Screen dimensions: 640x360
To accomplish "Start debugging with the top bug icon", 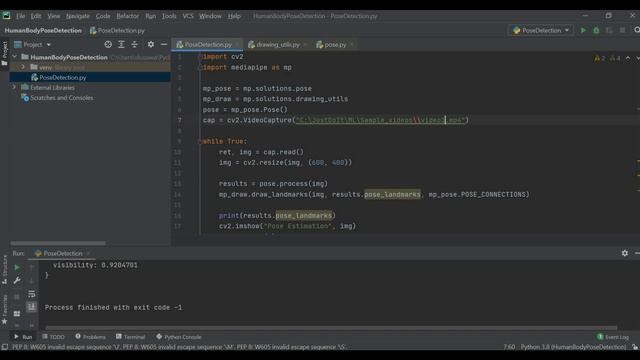I will (x=596, y=30).
